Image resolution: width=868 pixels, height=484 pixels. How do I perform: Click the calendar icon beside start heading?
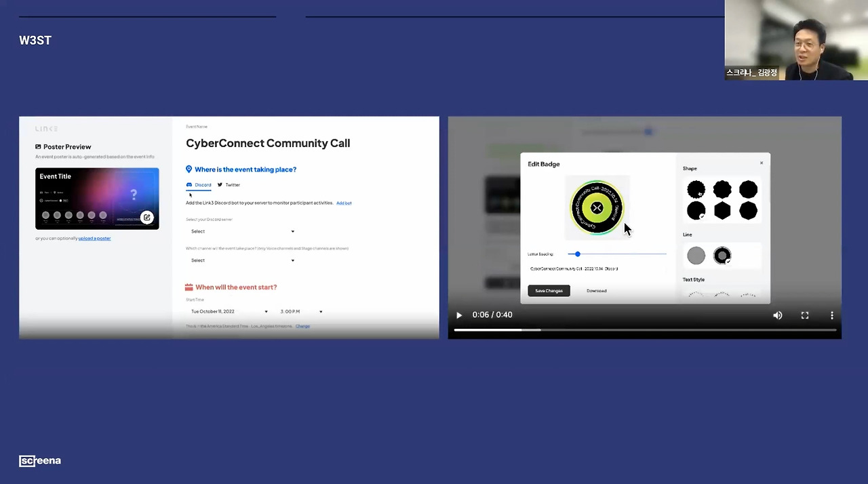[x=189, y=287]
